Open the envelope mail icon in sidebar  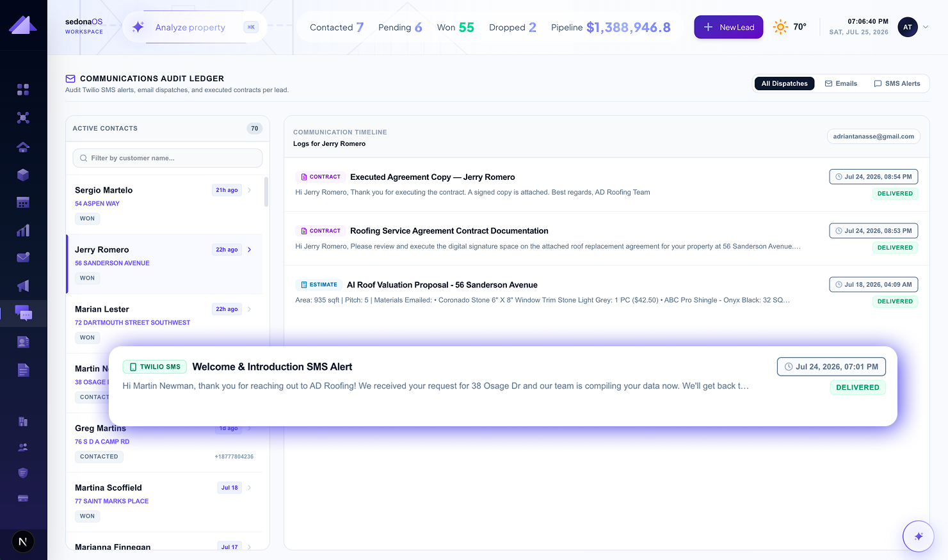coord(23,258)
